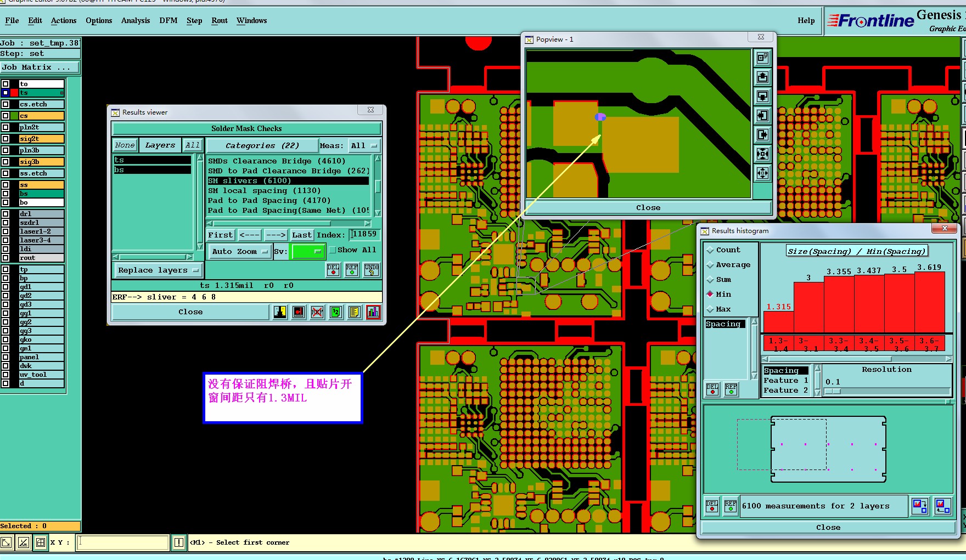Open the Help menu
The image size is (966, 560).
pyautogui.click(x=806, y=21)
